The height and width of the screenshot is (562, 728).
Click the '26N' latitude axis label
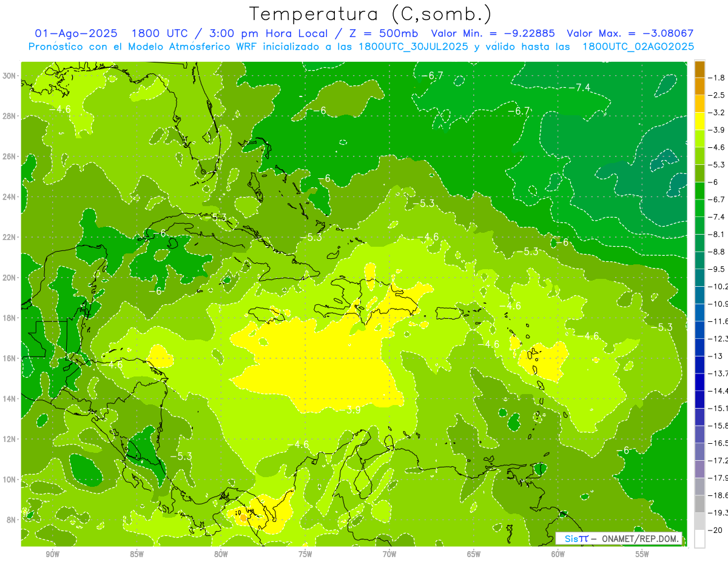point(10,156)
